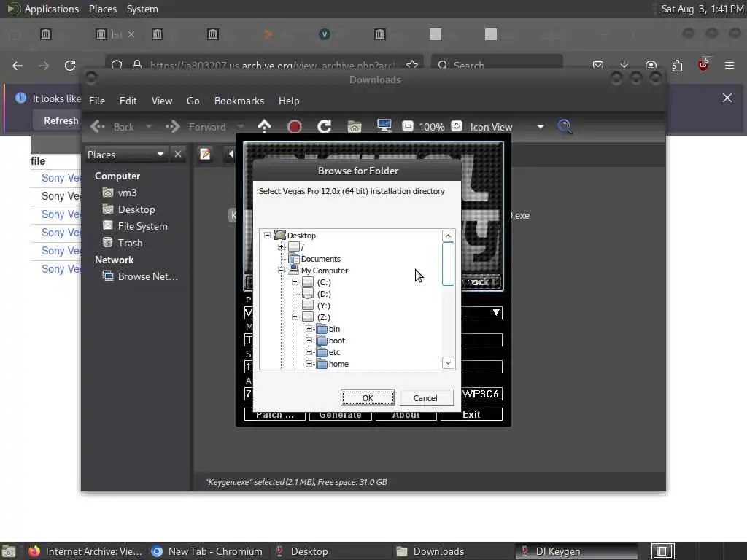
Task: Select the (D:) drive in tree
Action: coord(324,294)
